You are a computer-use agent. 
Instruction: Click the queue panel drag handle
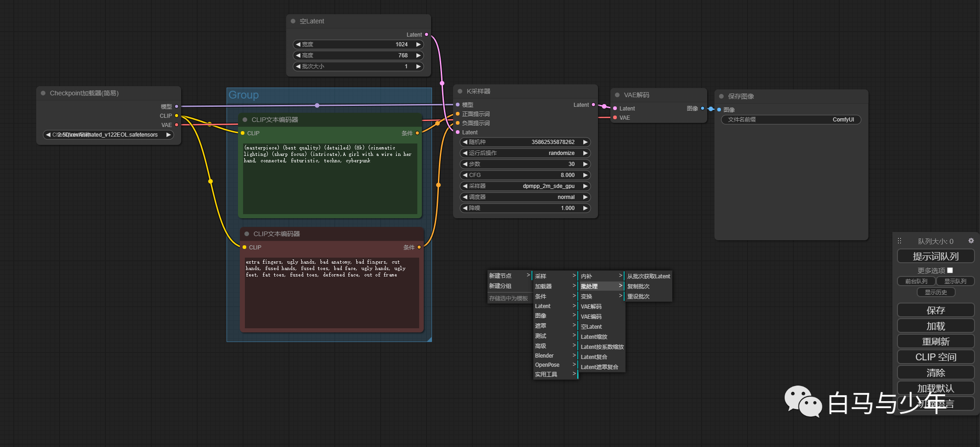899,241
